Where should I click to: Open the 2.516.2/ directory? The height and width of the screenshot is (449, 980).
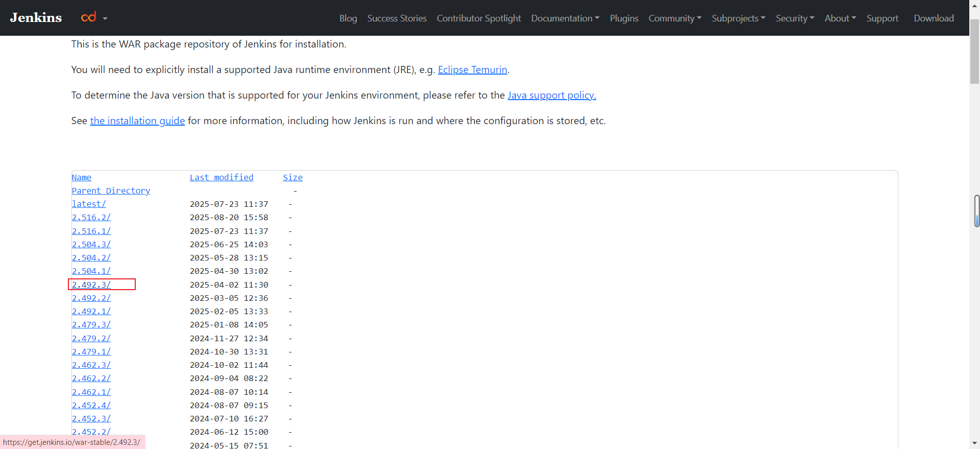pos(91,217)
